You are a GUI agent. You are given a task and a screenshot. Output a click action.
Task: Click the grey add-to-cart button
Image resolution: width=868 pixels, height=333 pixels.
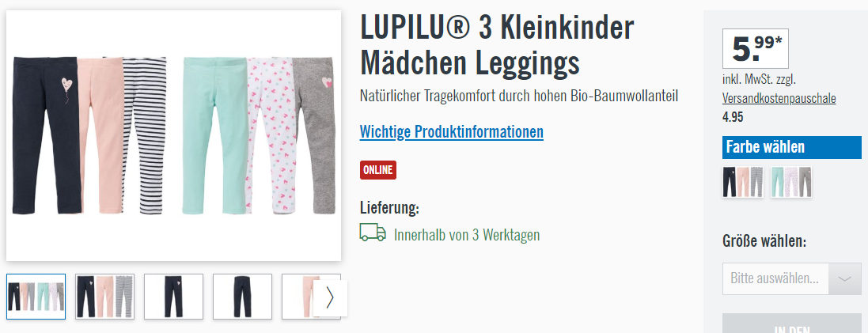(x=791, y=324)
